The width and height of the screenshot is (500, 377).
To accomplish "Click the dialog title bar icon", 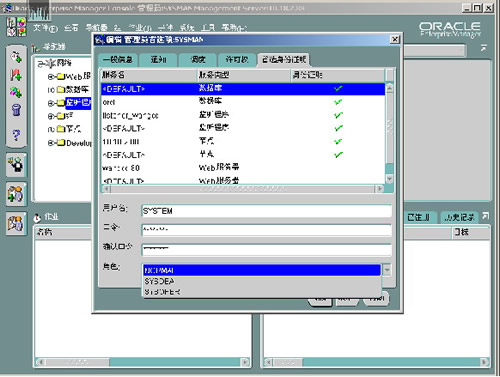I will [99, 40].
